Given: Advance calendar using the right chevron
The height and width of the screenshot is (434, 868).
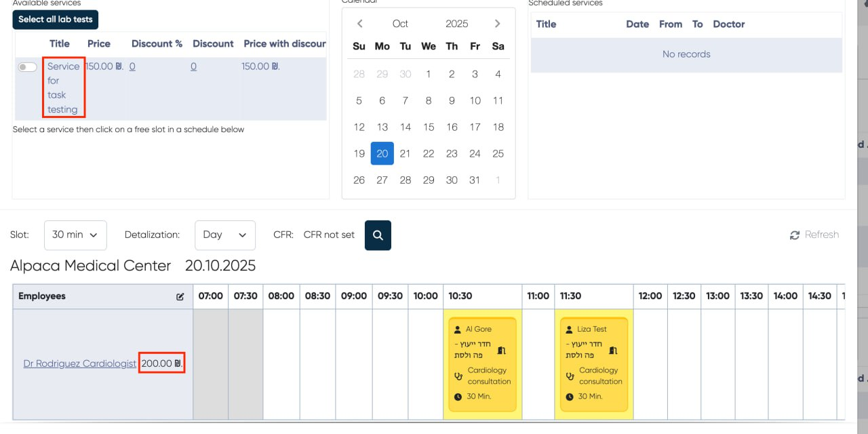Looking at the screenshot, I should 497,24.
